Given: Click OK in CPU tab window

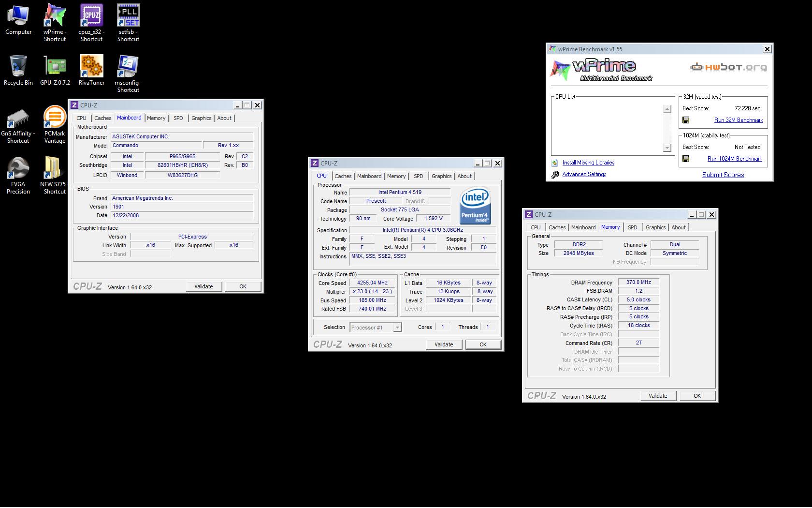Looking at the screenshot, I should (x=483, y=344).
